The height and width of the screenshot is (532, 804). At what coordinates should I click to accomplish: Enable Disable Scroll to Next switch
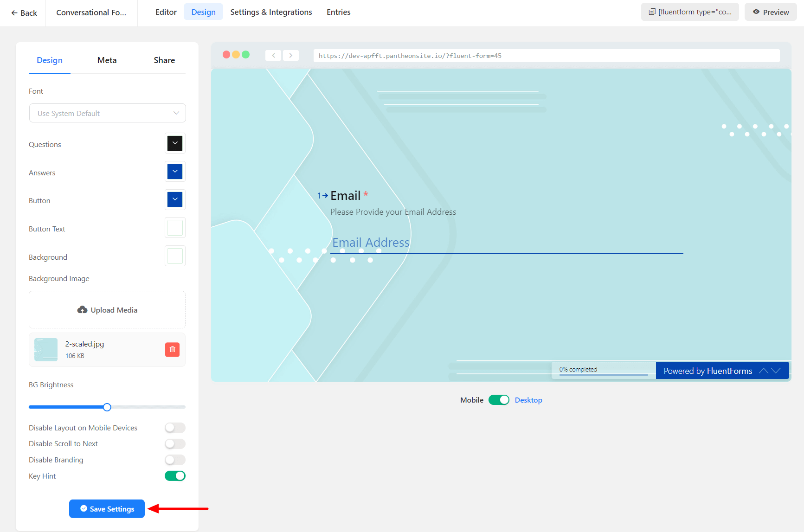[175, 444]
